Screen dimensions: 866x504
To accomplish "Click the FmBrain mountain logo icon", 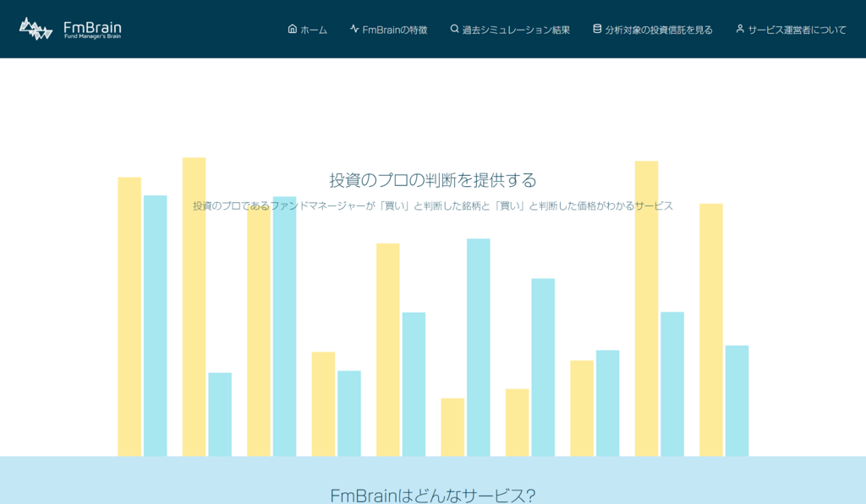I will [36, 29].
